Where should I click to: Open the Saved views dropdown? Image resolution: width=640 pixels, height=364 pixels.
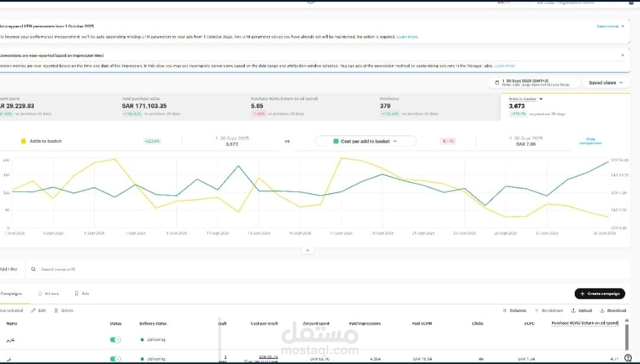tap(606, 83)
